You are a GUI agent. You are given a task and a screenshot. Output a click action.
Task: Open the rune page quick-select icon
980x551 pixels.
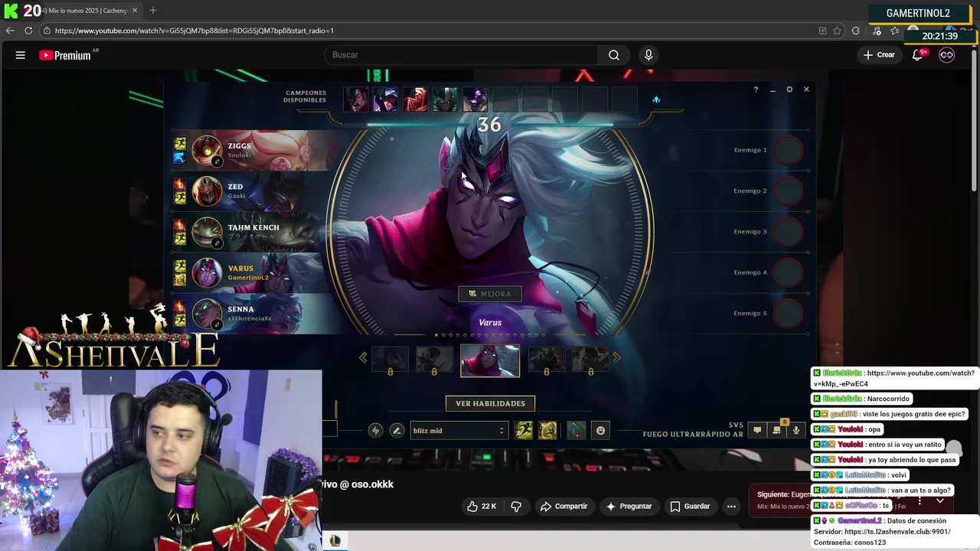pos(375,431)
